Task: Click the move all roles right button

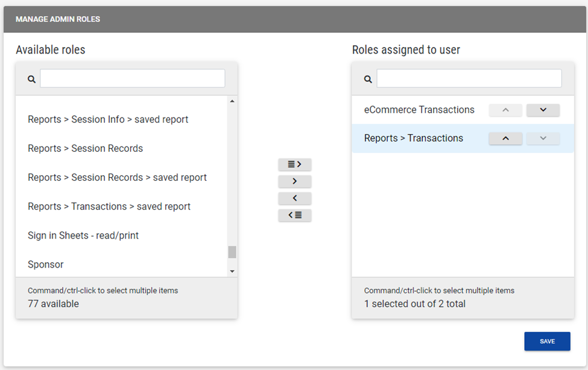Action: [x=295, y=165]
